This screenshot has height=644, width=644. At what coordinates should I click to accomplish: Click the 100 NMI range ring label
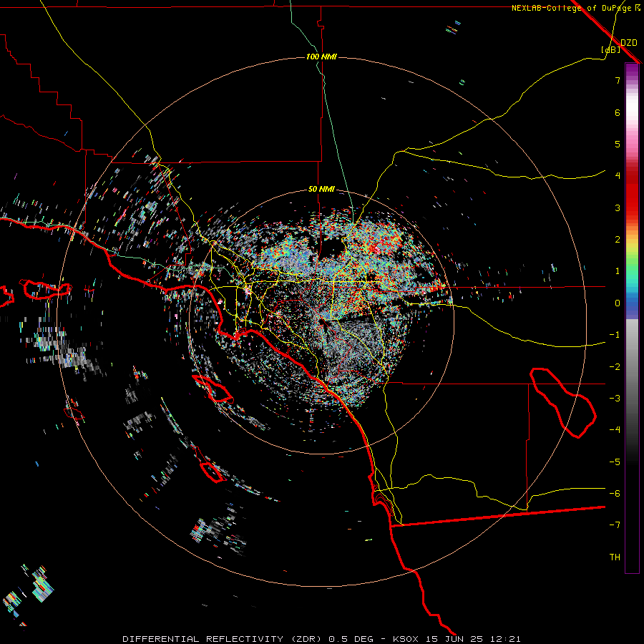(x=321, y=57)
